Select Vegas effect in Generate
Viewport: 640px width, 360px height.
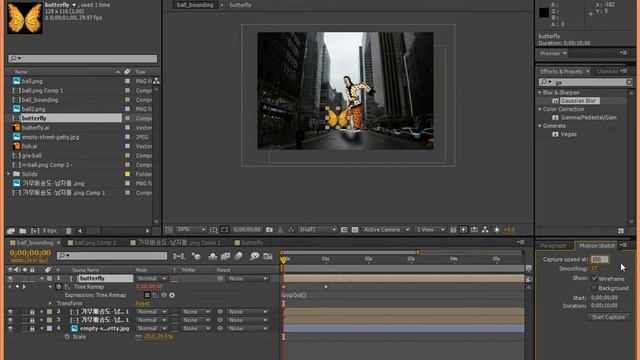(x=569, y=134)
